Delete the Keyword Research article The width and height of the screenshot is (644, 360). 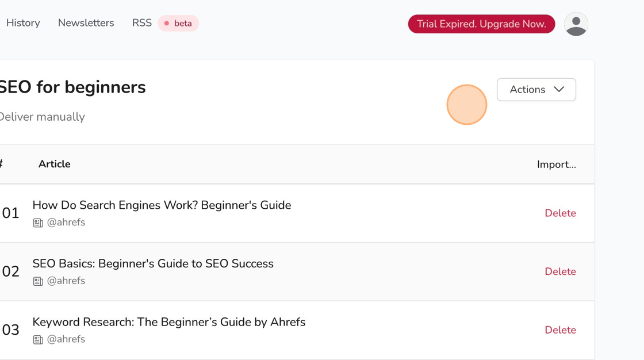[560, 330]
